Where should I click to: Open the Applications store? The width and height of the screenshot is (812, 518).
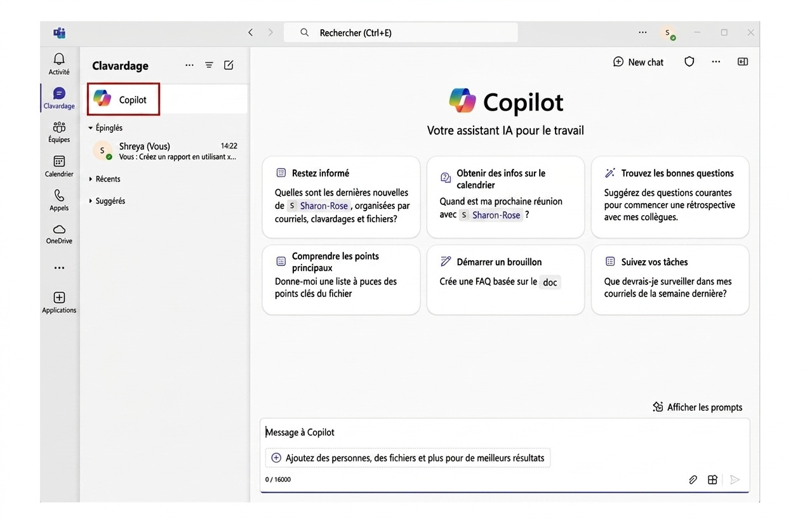click(x=59, y=302)
